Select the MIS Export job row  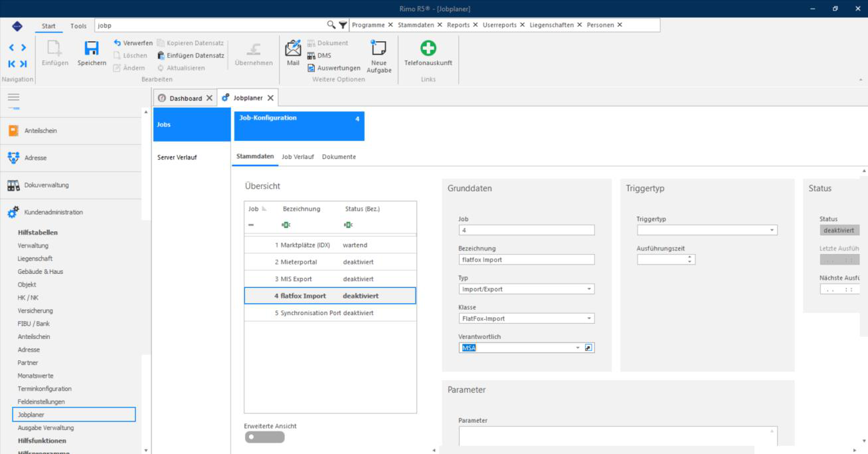(330, 279)
